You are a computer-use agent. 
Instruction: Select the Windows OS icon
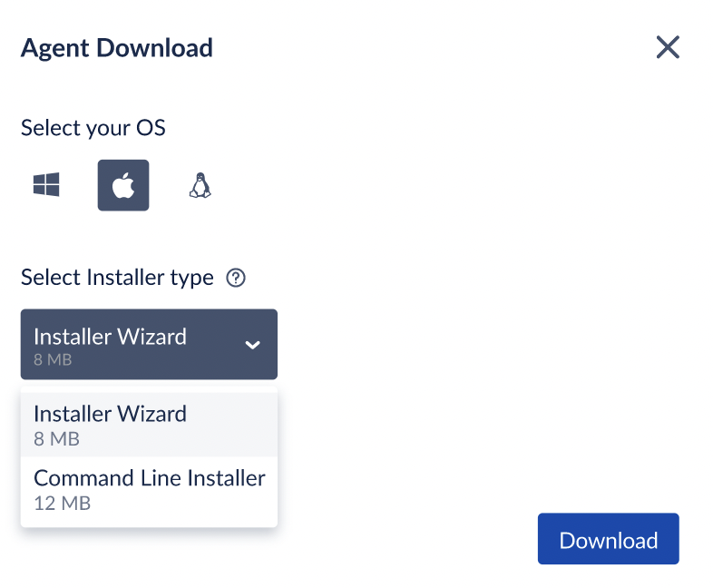(46, 184)
